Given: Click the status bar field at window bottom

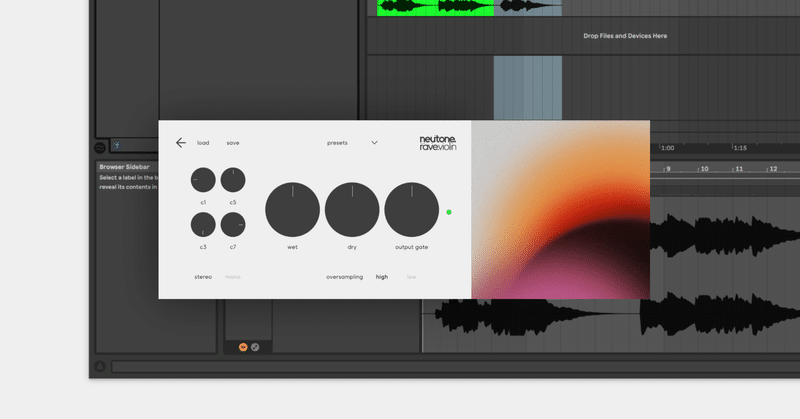Looking at the screenshot, I should point(456,366).
